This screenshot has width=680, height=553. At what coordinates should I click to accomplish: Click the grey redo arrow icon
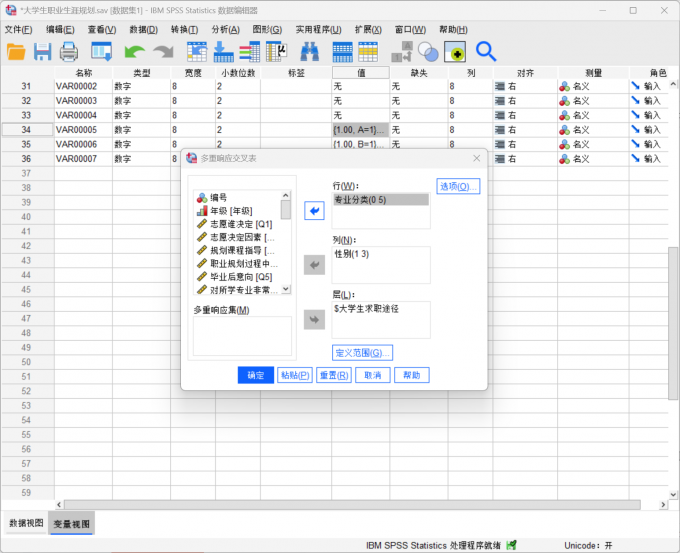163,52
